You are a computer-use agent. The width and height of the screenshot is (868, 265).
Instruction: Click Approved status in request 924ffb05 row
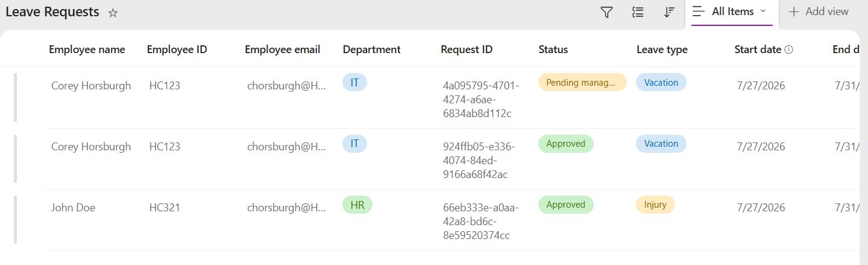click(x=565, y=144)
